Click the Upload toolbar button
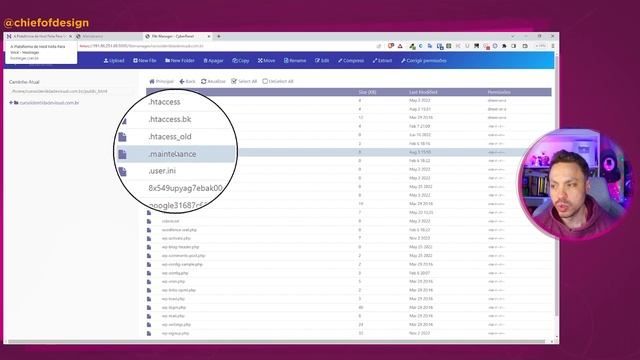This screenshot has height=360, width=640. tap(114, 60)
